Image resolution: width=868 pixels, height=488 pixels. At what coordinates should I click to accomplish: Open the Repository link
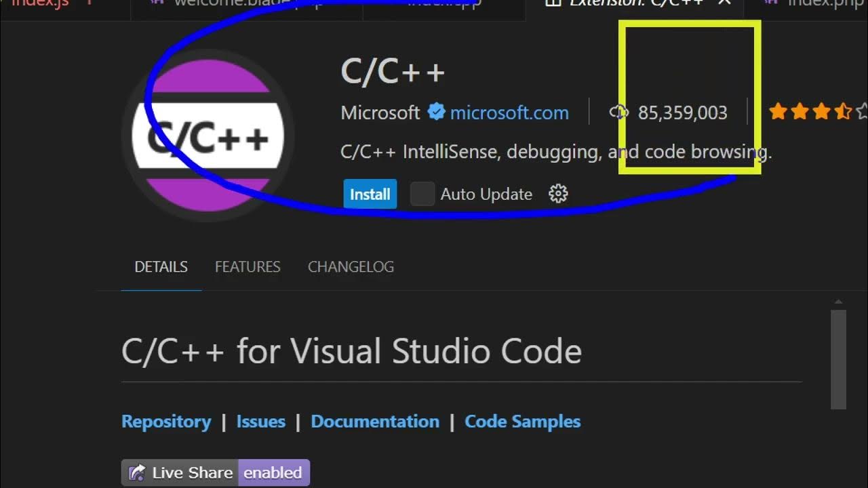(166, 422)
